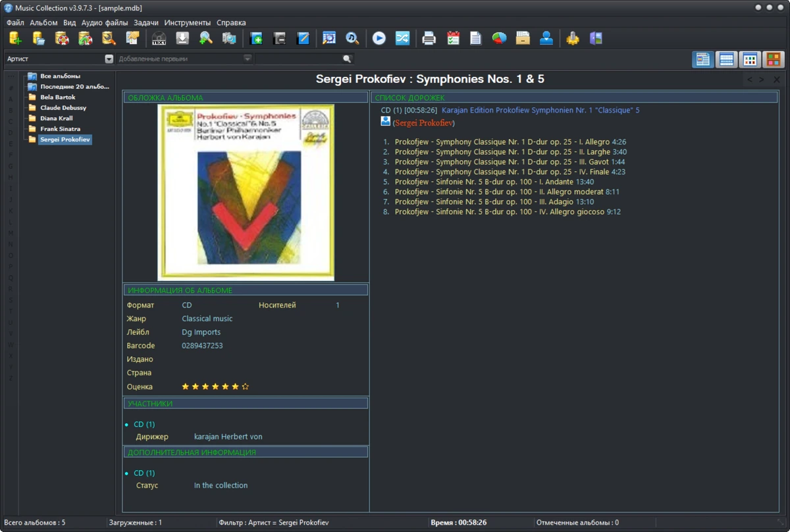
Task: Click the blue play button icon
Action: click(x=379, y=38)
